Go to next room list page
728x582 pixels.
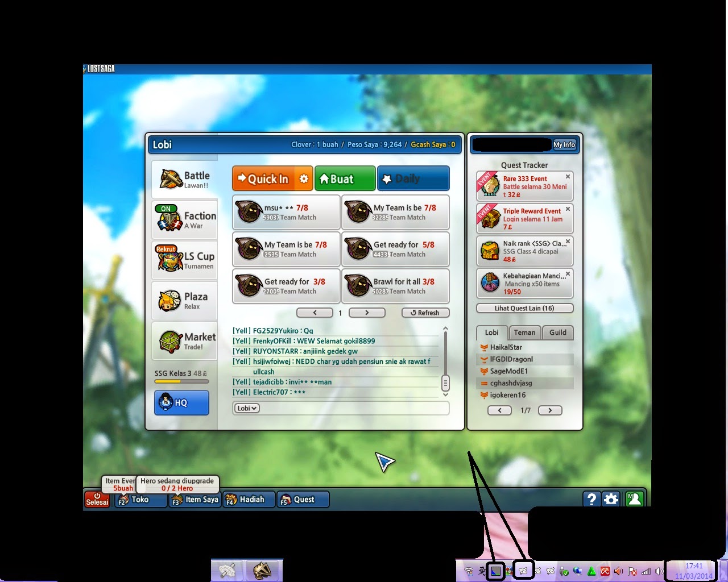click(x=367, y=313)
